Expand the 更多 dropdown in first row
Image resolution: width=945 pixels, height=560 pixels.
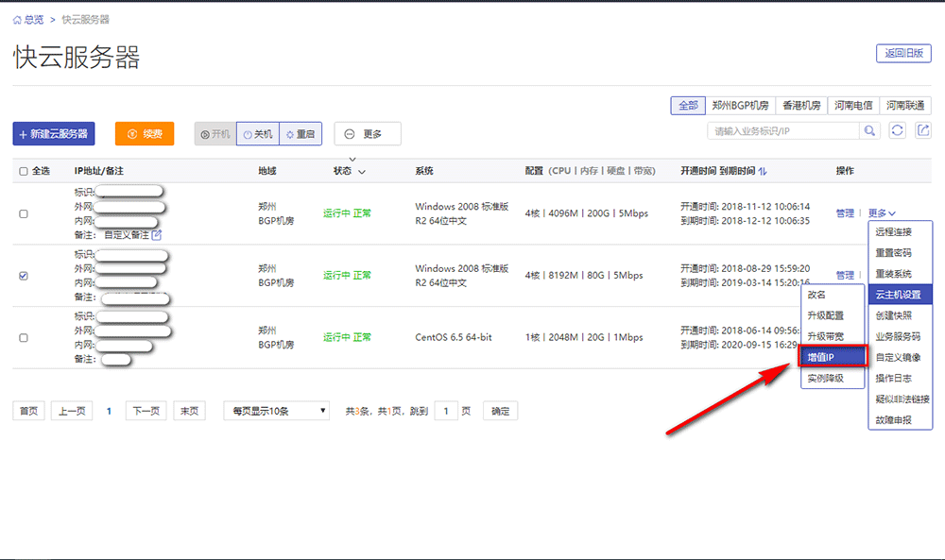(x=882, y=213)
